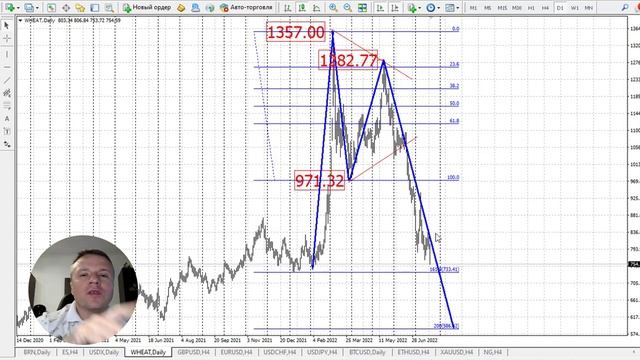Toggle the Авто-торговля button
640x360 pixels.
click(x=246, y=7)
